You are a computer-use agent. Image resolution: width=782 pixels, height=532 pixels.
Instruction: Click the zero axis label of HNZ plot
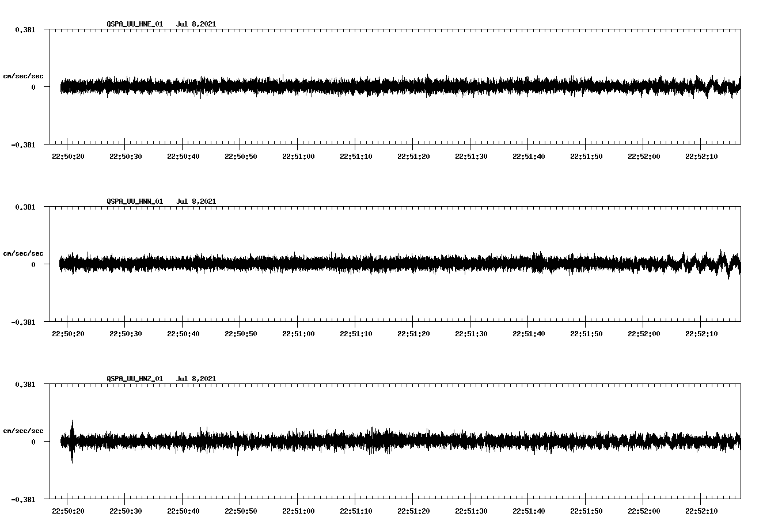click(x=33, y=442)
